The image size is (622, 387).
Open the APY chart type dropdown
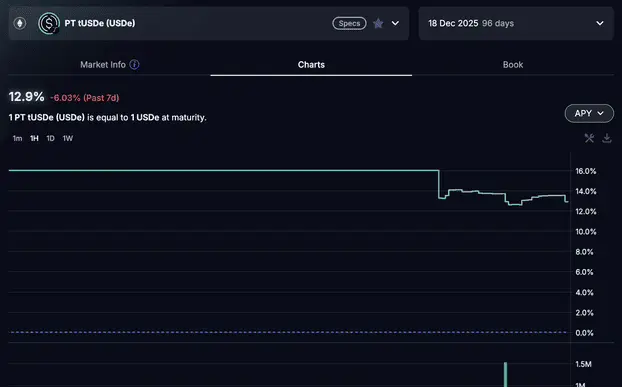pyautogui.click(x=589, y=113)
